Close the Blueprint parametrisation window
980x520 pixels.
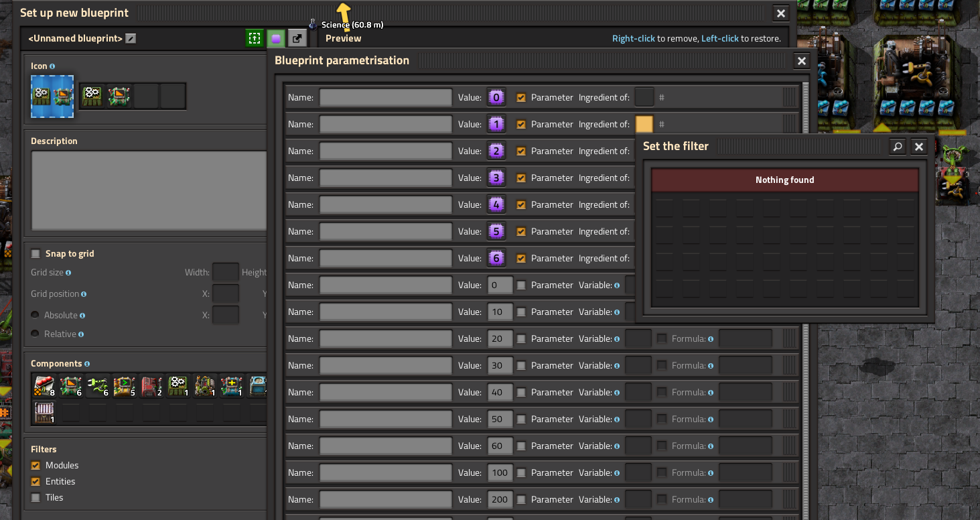801,61
